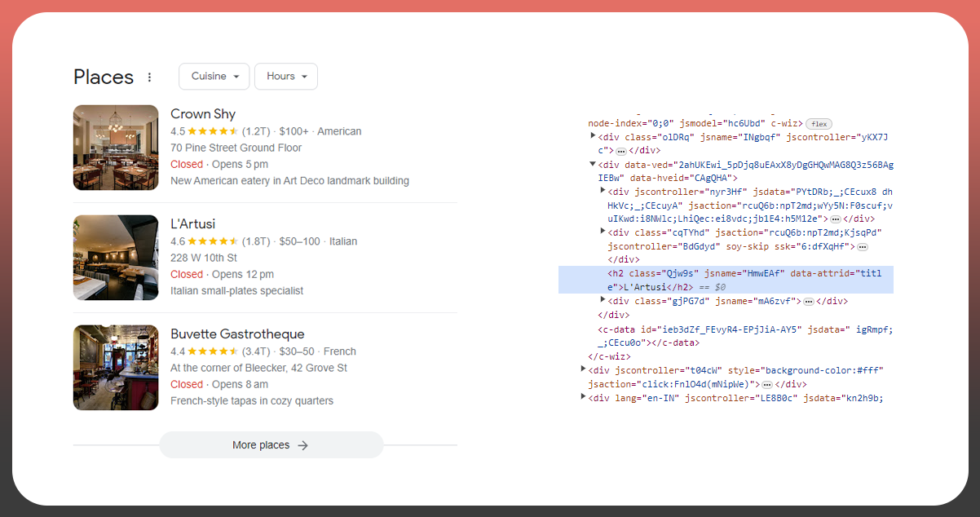Click the Crown Shy star rating
This screenshot has height=517, width=980.
213,131
